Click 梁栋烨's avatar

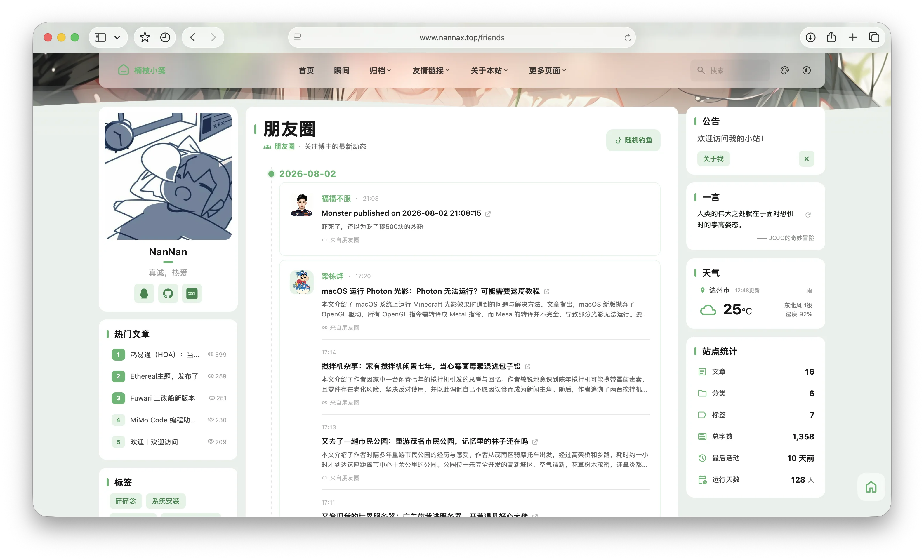tap(302, 282)
